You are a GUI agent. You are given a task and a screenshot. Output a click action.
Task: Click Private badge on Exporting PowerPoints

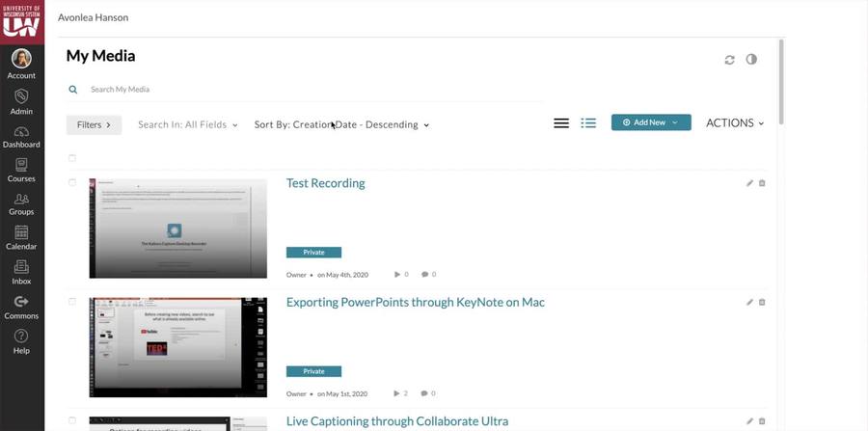tap(313, 371)
